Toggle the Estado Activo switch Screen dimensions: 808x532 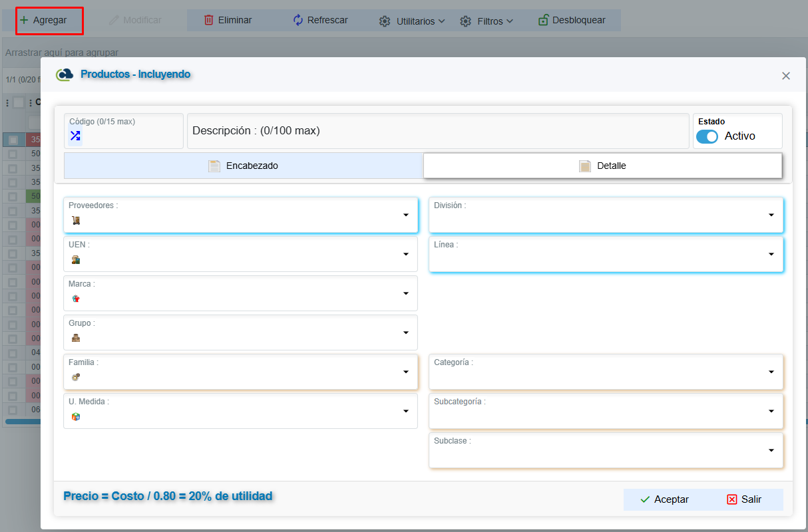(707, 136)
